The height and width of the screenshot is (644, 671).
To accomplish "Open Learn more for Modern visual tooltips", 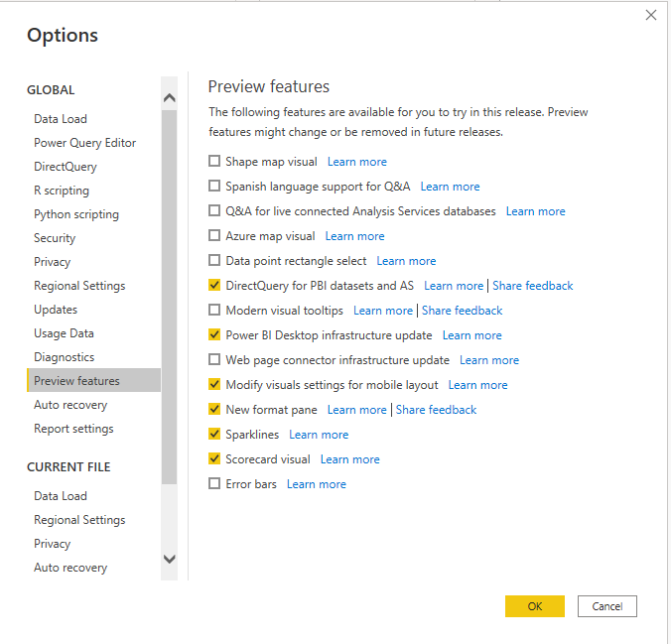I will point(383,311).
